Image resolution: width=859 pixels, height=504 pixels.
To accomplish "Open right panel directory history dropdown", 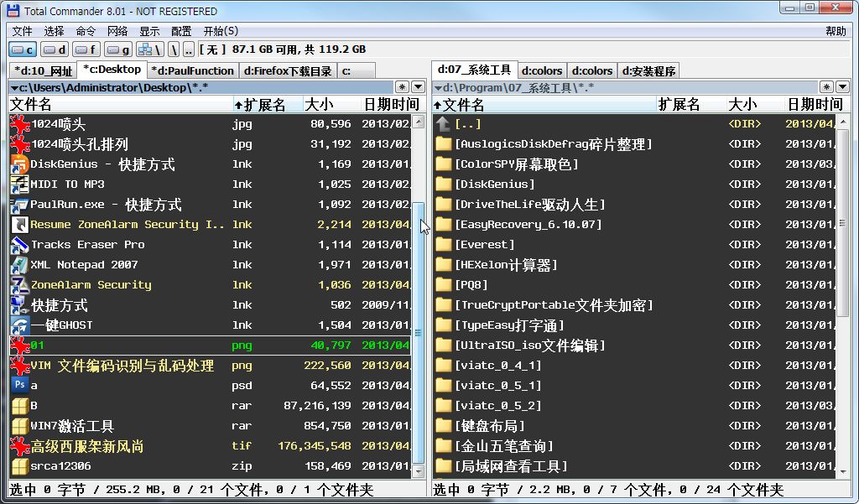I will (x=842, y=87).
